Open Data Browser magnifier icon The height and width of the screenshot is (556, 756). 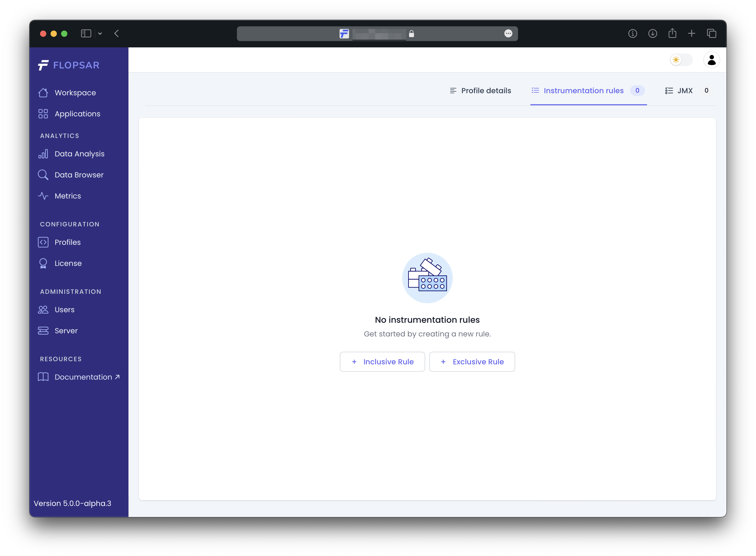click(43, 175)
